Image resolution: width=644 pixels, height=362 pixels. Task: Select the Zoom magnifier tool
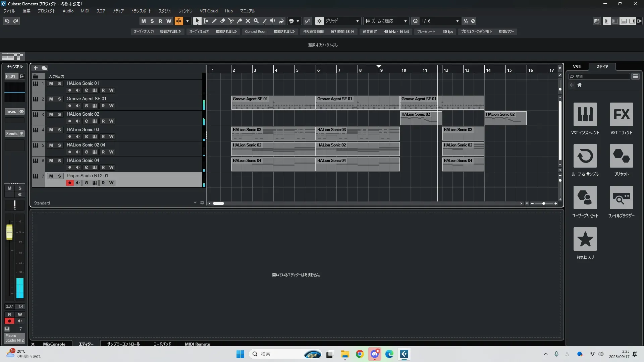[256, 21]
